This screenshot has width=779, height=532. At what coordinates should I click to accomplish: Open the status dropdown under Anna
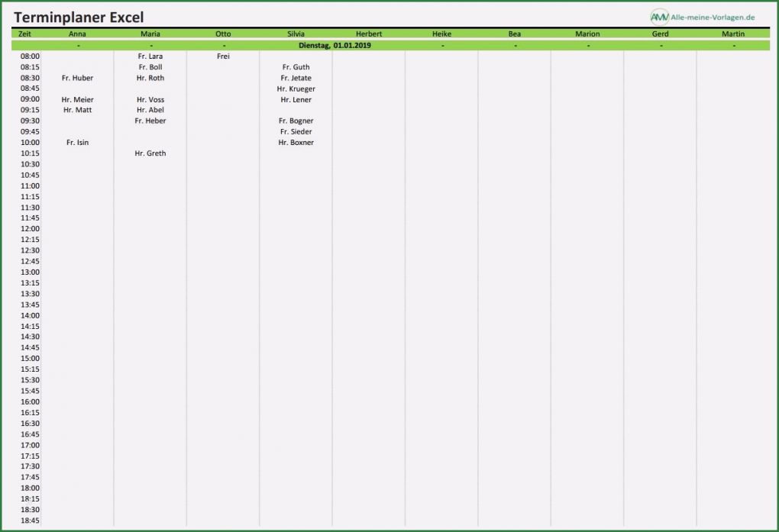[x=76, y=44]
